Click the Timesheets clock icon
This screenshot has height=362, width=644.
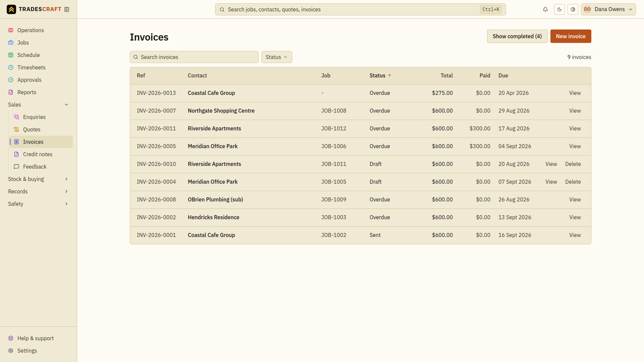(11, 67)
